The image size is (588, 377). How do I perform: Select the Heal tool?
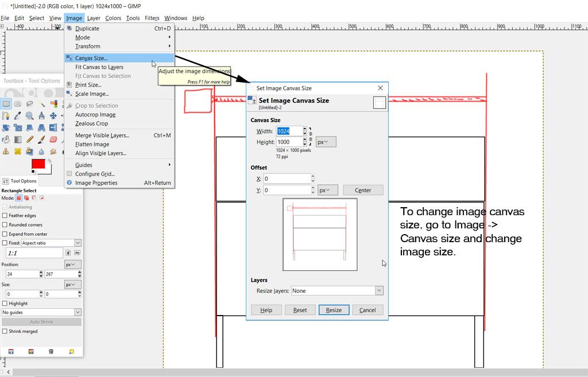[18, 151]
